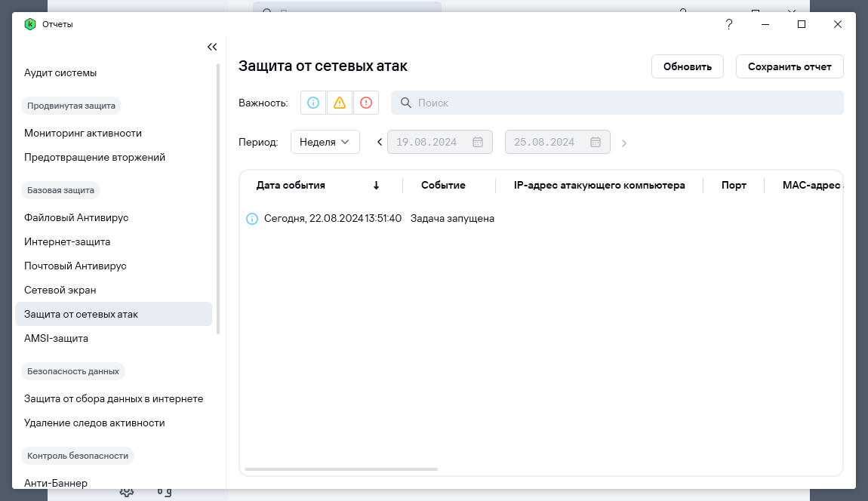Click the info icon on event row
Screen dimensions: 868x501
click(x=252, y=219)
